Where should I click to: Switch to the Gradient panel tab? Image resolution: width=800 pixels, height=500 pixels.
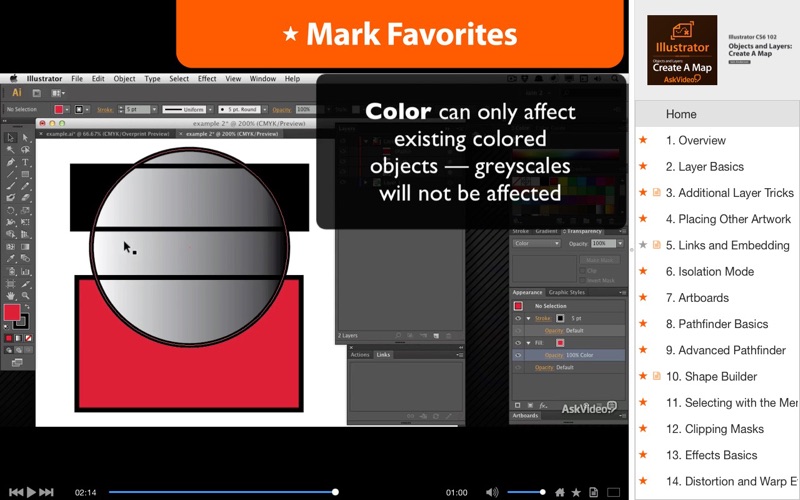pyautogui.click(x=546, y=231)
